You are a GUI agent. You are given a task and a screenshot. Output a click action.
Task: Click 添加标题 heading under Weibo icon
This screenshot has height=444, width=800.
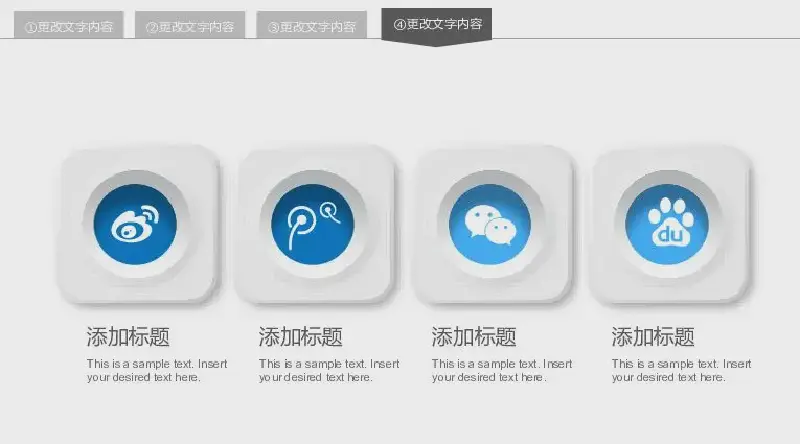(128, 337)
